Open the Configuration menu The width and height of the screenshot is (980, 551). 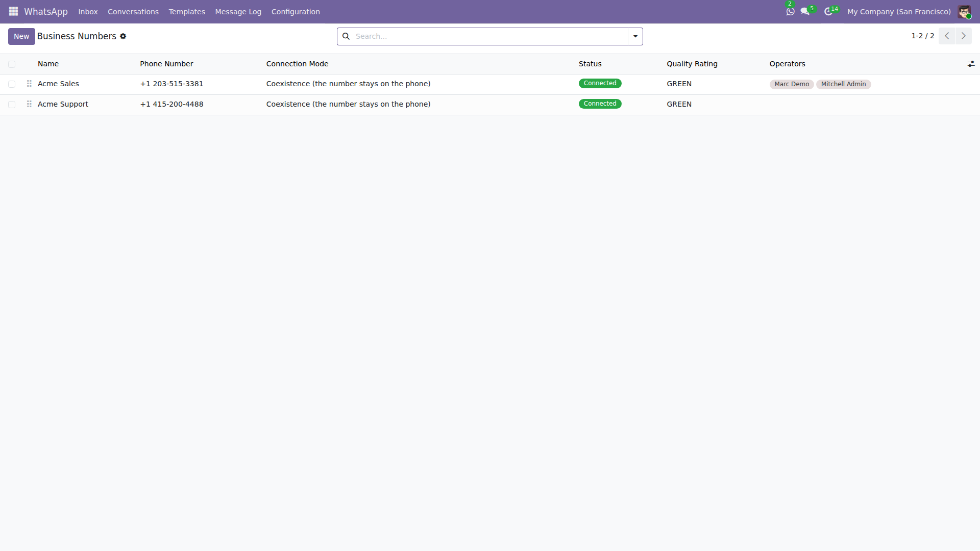click(296, 12)
